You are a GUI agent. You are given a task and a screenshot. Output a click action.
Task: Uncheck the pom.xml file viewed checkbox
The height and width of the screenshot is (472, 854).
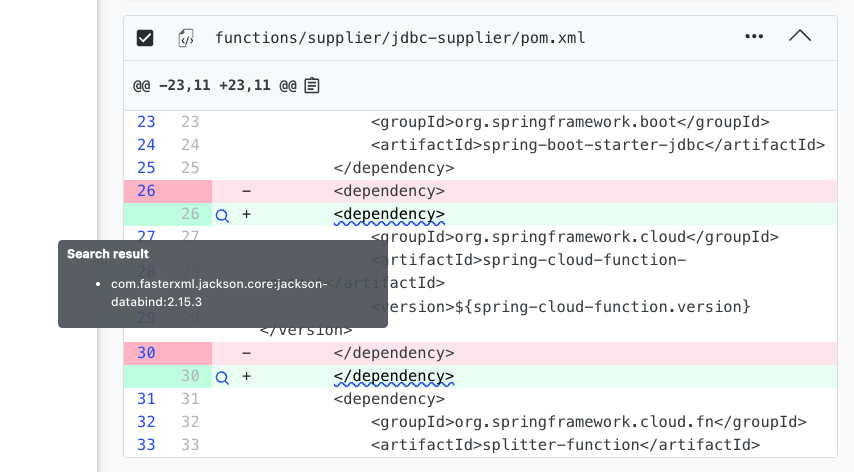pyautogui.click(x=145, y=38)
